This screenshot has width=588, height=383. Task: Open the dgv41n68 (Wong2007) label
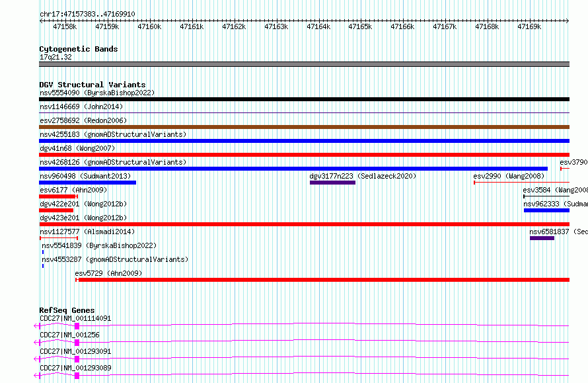point(77,148)
